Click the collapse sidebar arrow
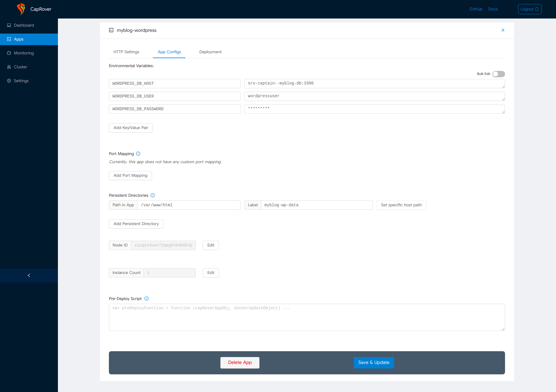The width and height of the screenshot is (556, 392). [29, 275]
